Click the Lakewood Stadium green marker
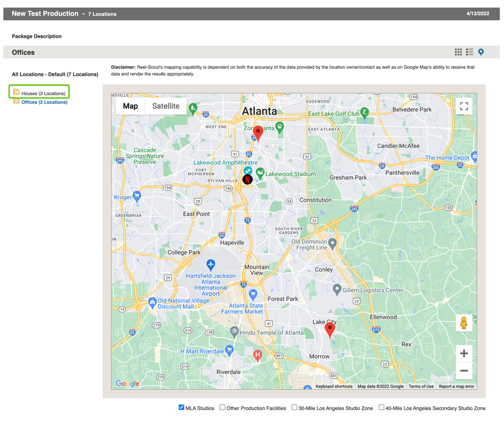Image resolution: width=504 pixels, height=421 pixels. [260, 173]
